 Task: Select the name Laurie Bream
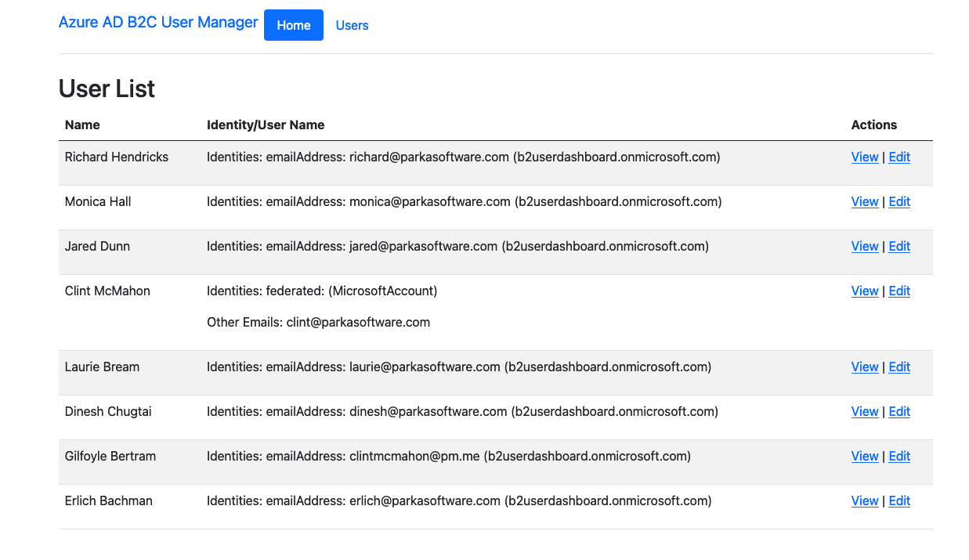(102, 367)
